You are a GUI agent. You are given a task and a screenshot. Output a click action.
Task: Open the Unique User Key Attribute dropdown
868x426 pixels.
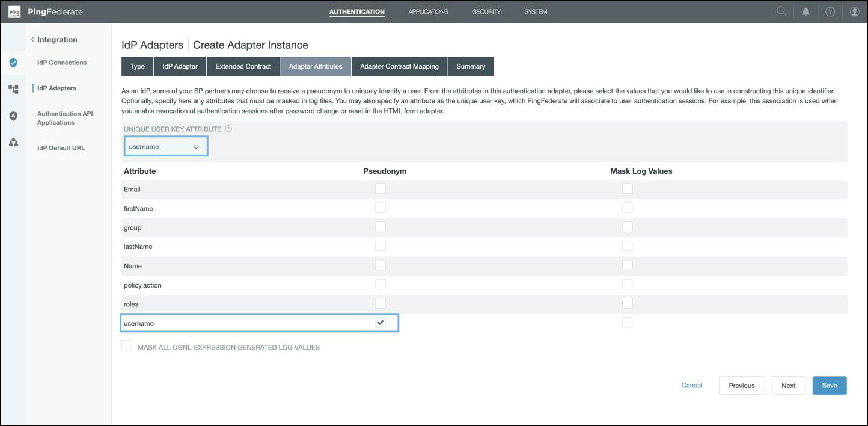pos(165,146)
